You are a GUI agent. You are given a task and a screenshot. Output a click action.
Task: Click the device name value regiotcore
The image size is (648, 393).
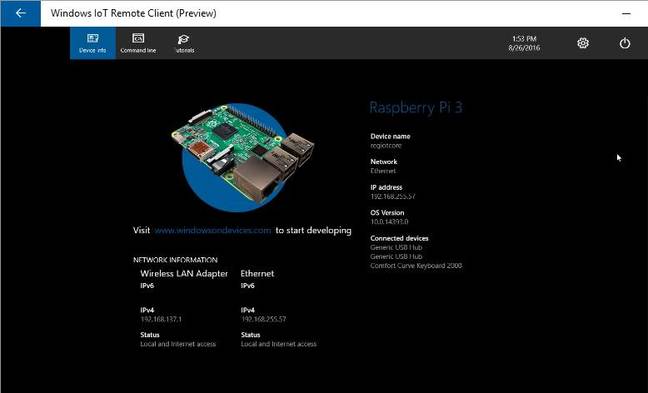[x=386, y=145]
